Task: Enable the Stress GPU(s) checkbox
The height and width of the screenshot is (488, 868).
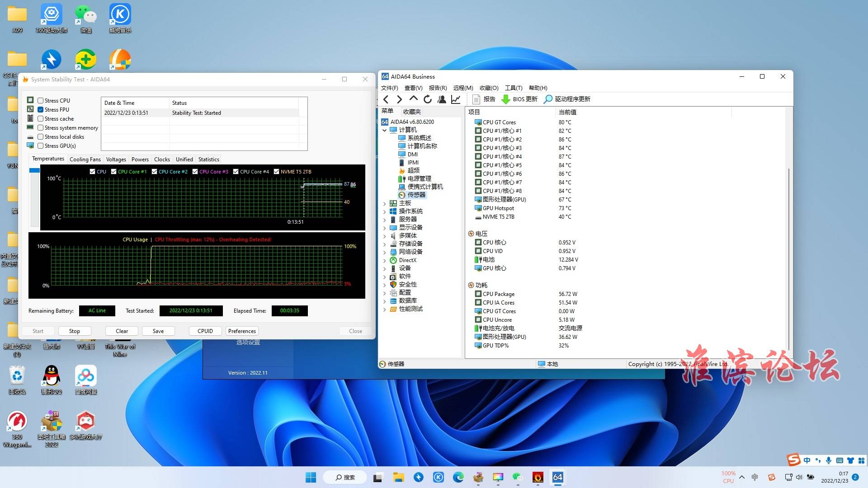Action: pyautogui.click(x=41, y=146)
